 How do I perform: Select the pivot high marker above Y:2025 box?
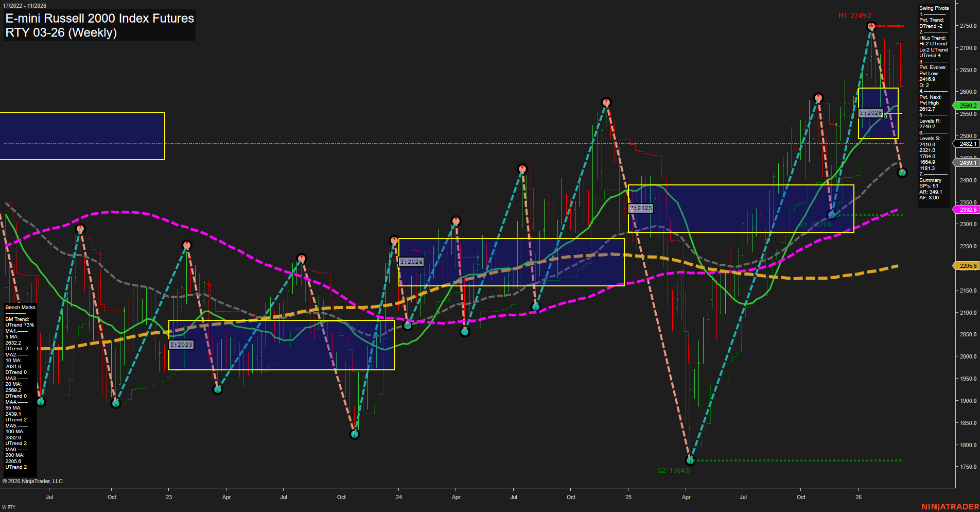pos(818,97)
